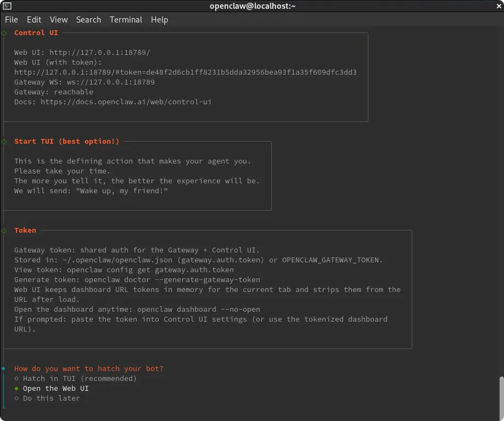Open the Edit menu

pyautogui.click(x=33, y=20)
